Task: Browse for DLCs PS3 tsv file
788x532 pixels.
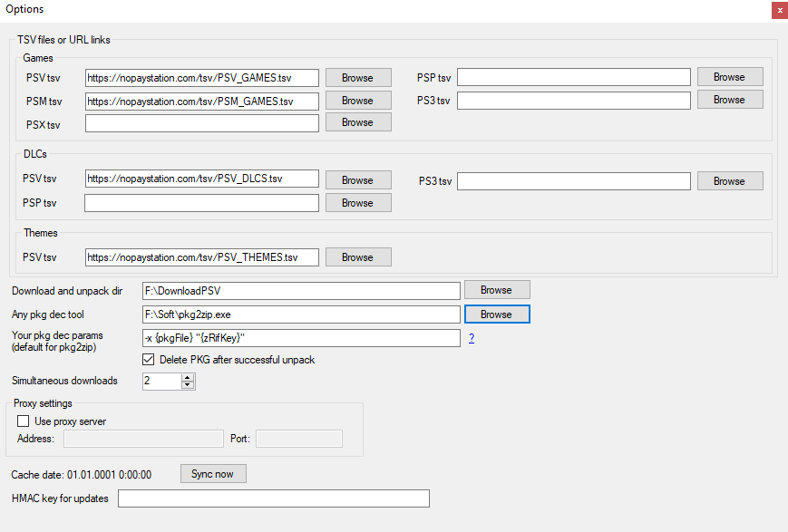Action: click(x=729, y=181)
